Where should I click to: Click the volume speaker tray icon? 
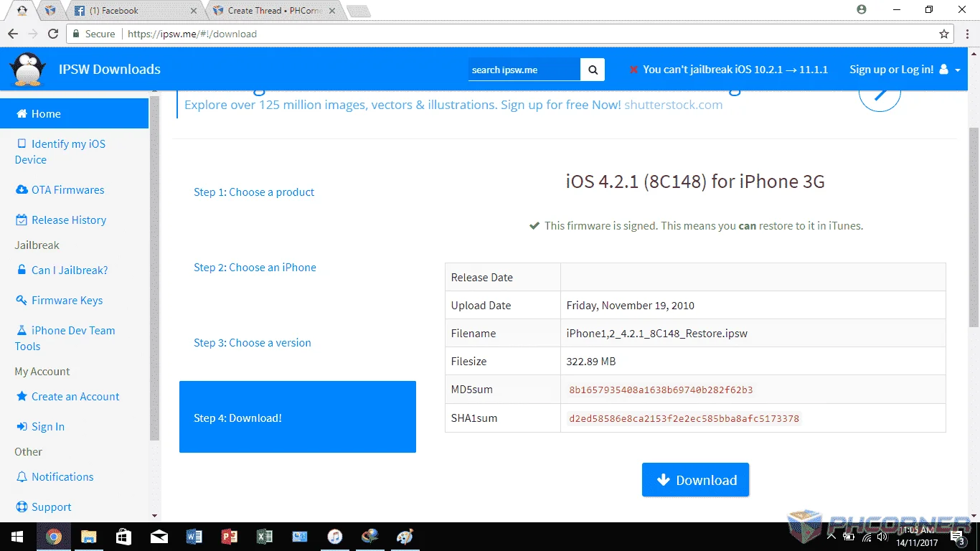(x=882, y=537)
